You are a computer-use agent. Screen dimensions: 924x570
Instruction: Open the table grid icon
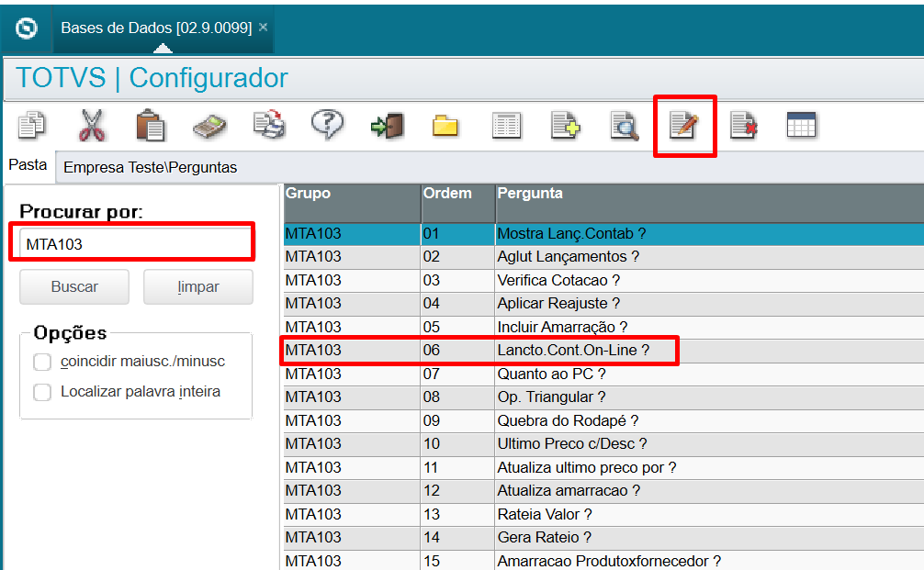802,125
